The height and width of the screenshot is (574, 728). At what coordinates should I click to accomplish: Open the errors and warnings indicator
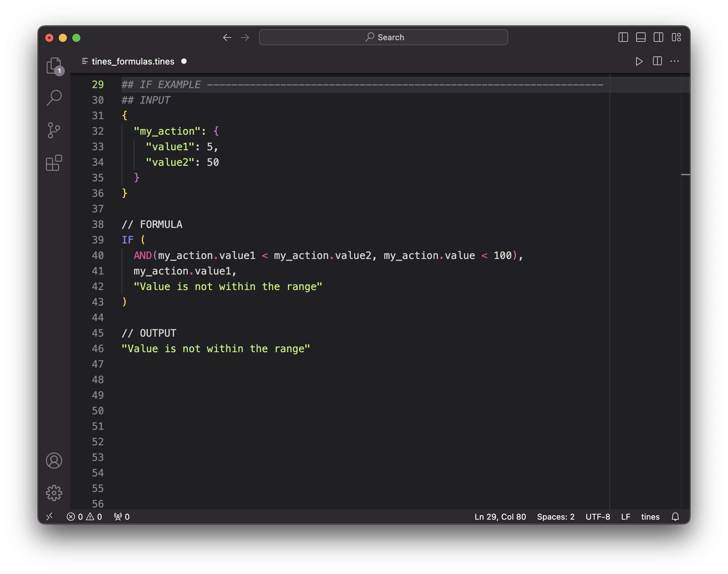coord(84,517)
